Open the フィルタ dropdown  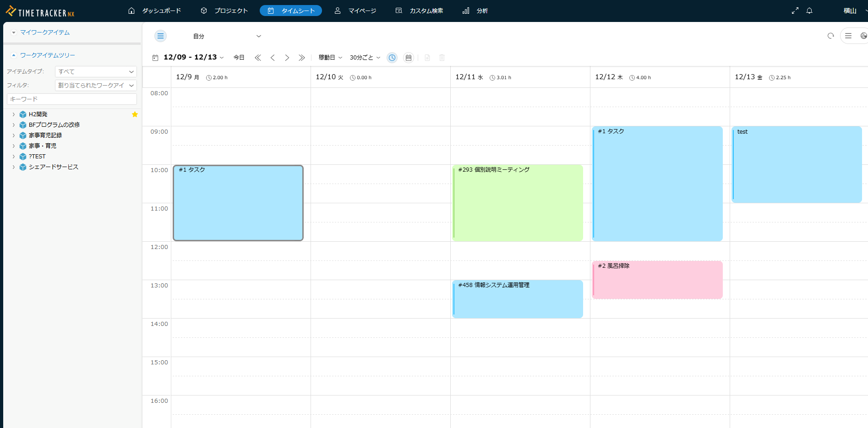pos(96,86)
